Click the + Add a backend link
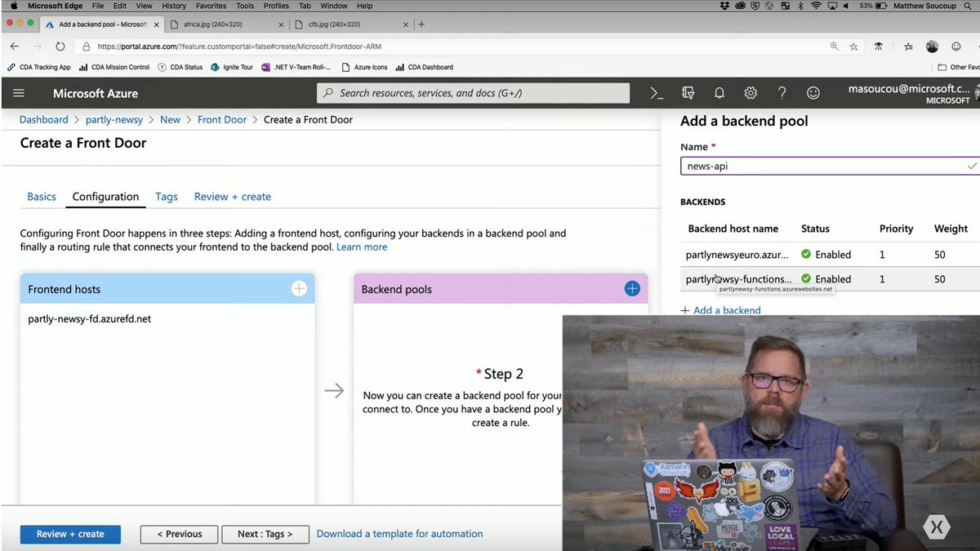Viewport: 980px width, 551px height. point(720,310)
